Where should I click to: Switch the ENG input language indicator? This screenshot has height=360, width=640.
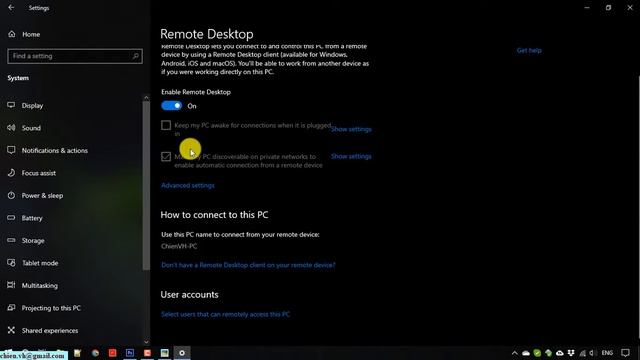coord(607,353)
